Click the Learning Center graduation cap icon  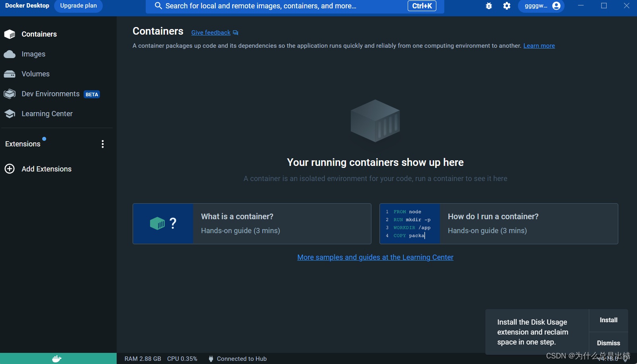tap(10, 114)
